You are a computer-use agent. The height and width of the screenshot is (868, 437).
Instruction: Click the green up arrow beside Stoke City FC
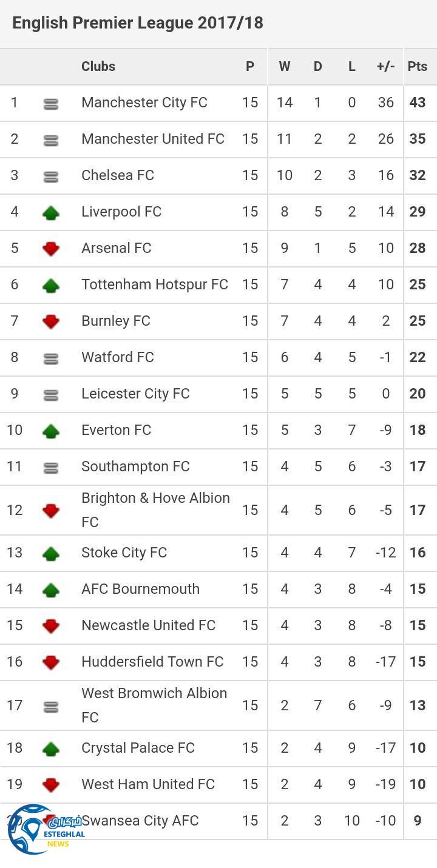pos(51,553)
